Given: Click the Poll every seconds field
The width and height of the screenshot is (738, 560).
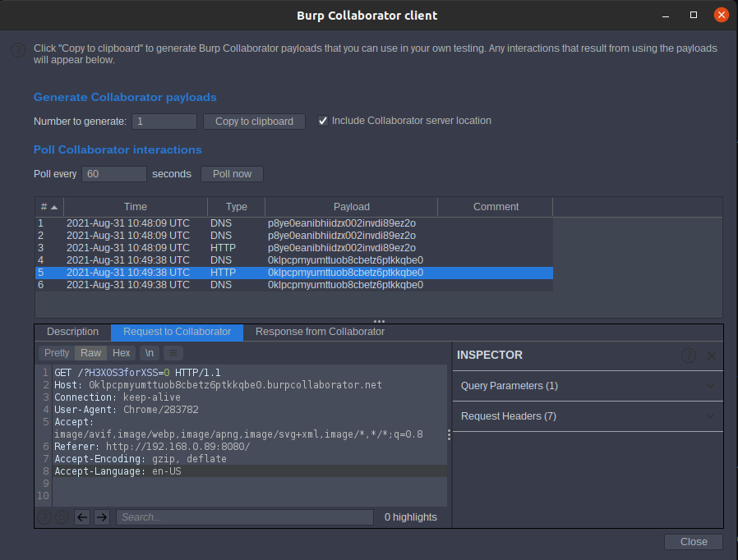Looking at the screenshot, I should pos(114,174).
